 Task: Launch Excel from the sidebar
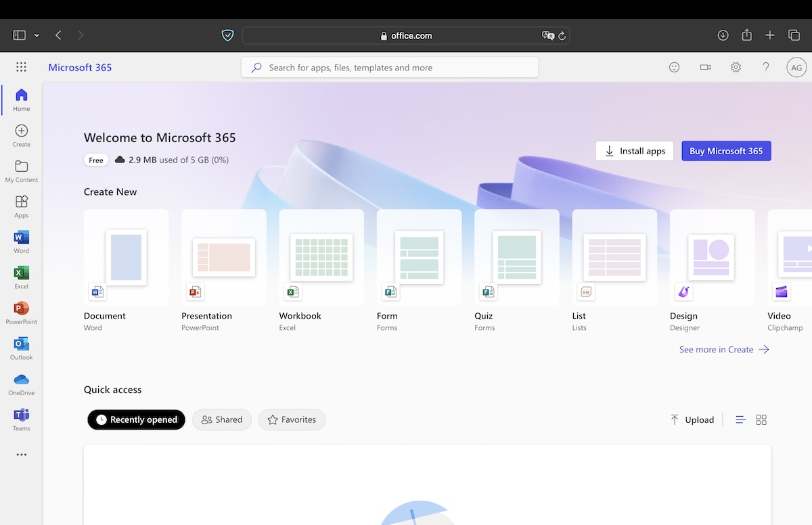point(22,277)
